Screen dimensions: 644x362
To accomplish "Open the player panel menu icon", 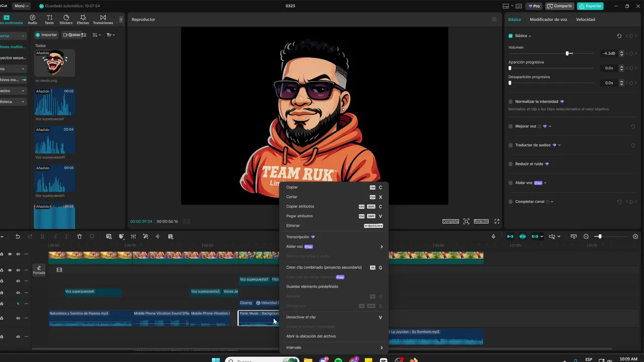I will pyautogui.click(x=494, y=19).
